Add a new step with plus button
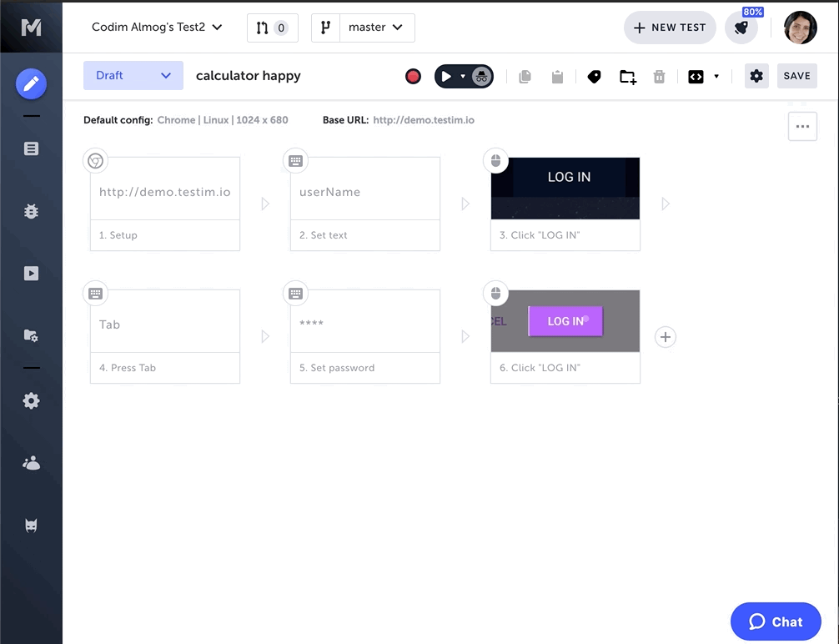The image size is (839, 644). pyautogui.click(x=665, y=337)
